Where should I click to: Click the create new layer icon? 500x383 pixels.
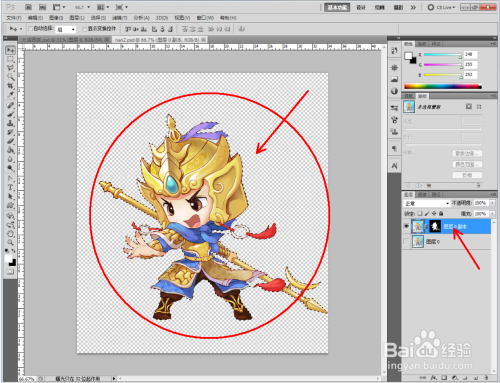tap(476, 378)
